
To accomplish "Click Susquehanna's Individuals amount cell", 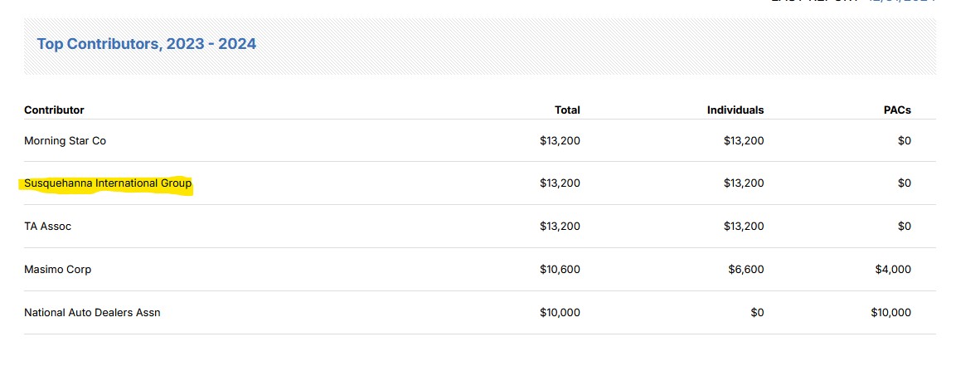I will 744,183.
